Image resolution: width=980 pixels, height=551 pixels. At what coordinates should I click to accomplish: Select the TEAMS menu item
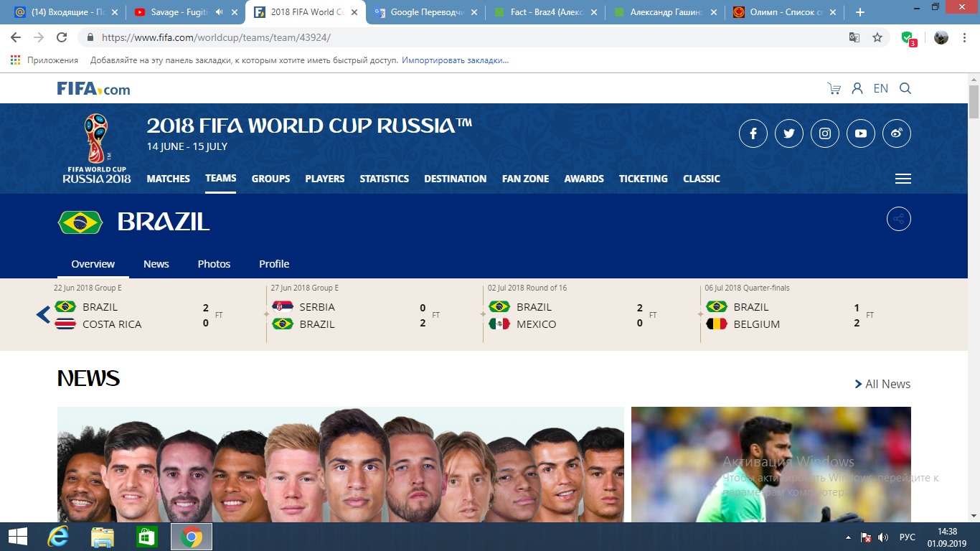click(221, 178)
